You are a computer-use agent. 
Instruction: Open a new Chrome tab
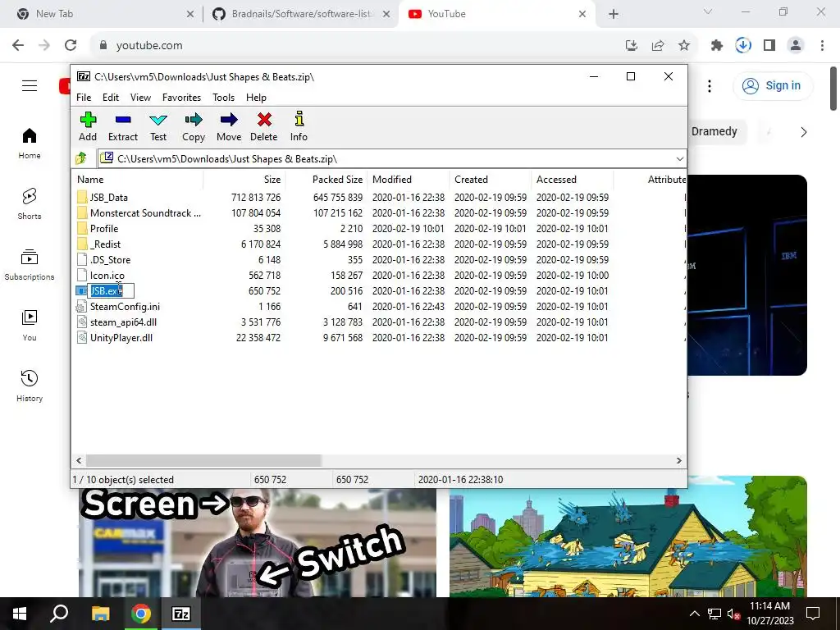tap(614, 14)
